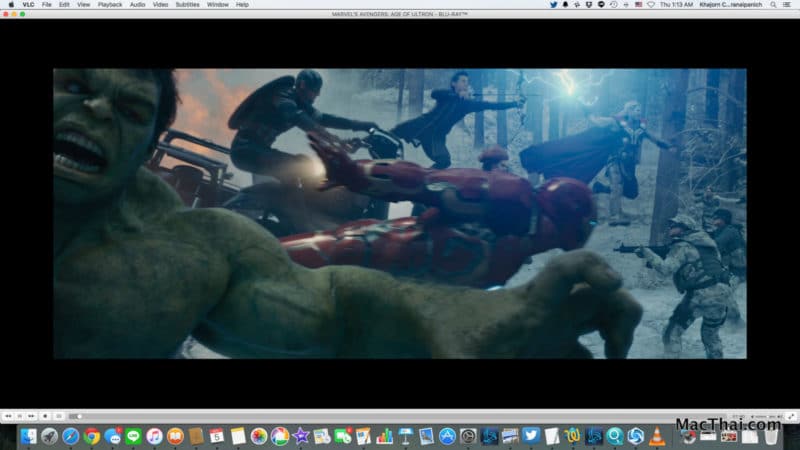800x450 pixels.
Task: Open iTunes in the Dock
Action: click(154, 436)
